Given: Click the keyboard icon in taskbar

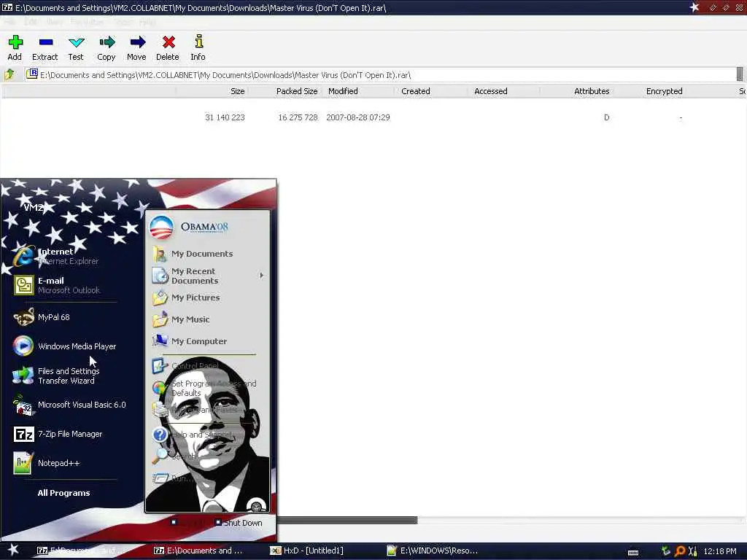Looking at the screenshot, I should click(x=633, y=552).
